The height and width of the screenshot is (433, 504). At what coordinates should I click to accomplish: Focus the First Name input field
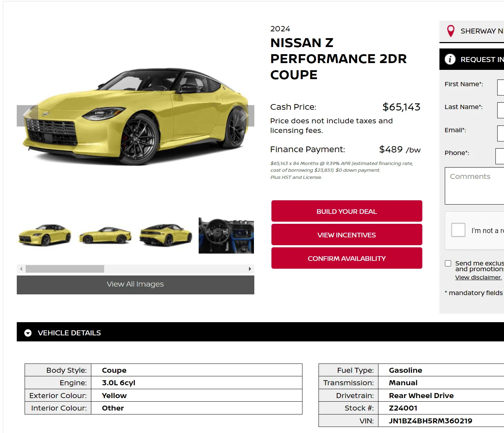tap(500, 87)
